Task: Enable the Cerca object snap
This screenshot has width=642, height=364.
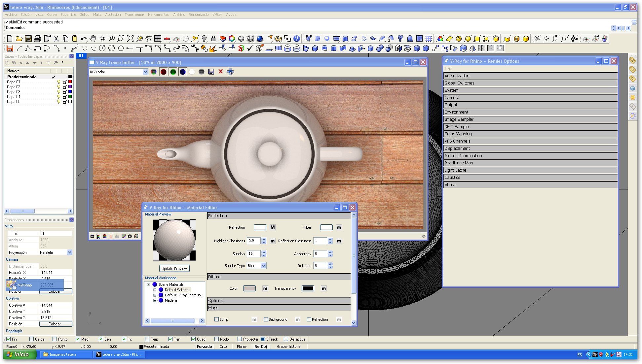Action: click(32, 339)
